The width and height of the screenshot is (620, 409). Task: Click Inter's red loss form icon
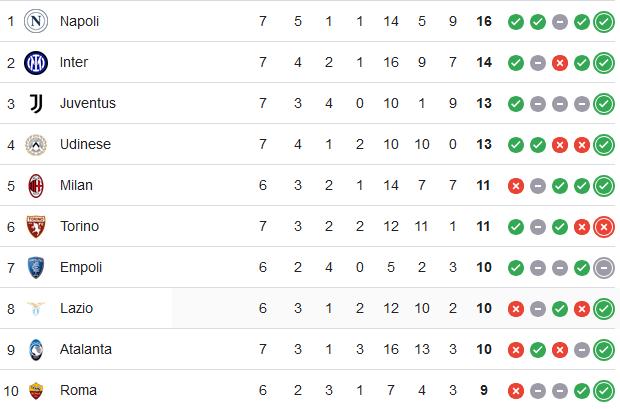(x=560, y=63)
